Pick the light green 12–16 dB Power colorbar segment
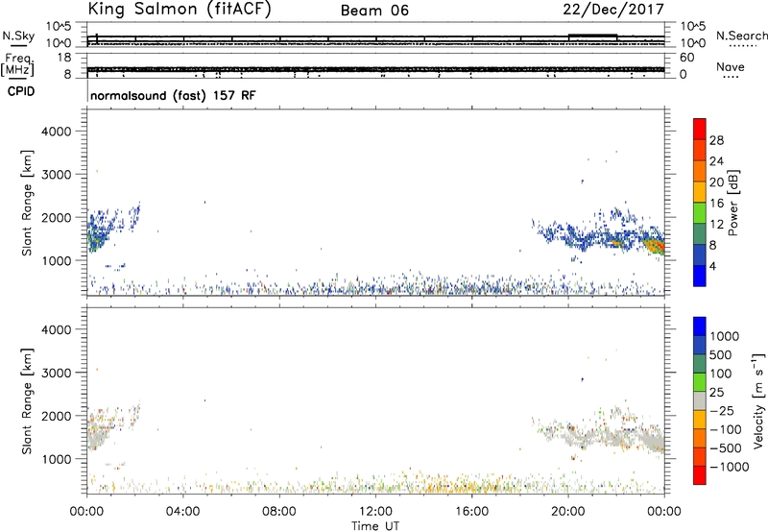768x532 pixels. [x=700, y=212]
